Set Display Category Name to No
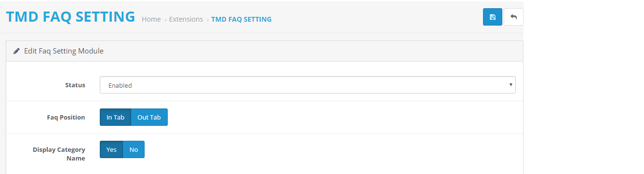 click(134, 149)
